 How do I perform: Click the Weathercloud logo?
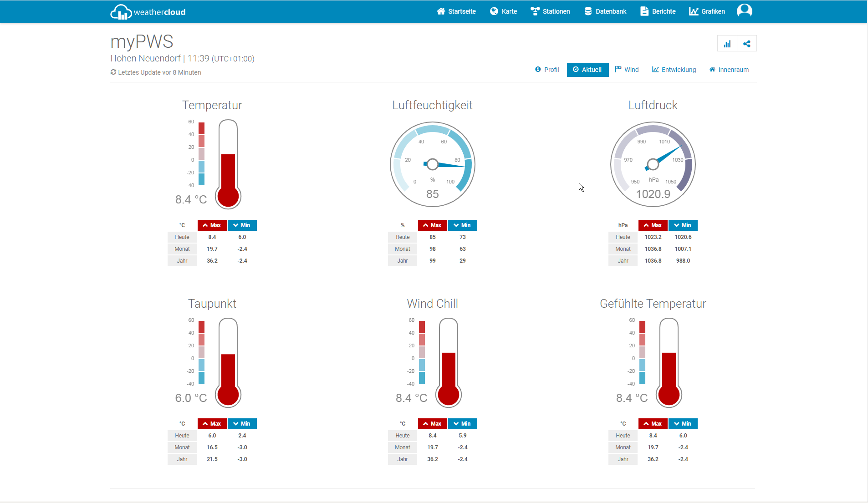tap(148, 12)
